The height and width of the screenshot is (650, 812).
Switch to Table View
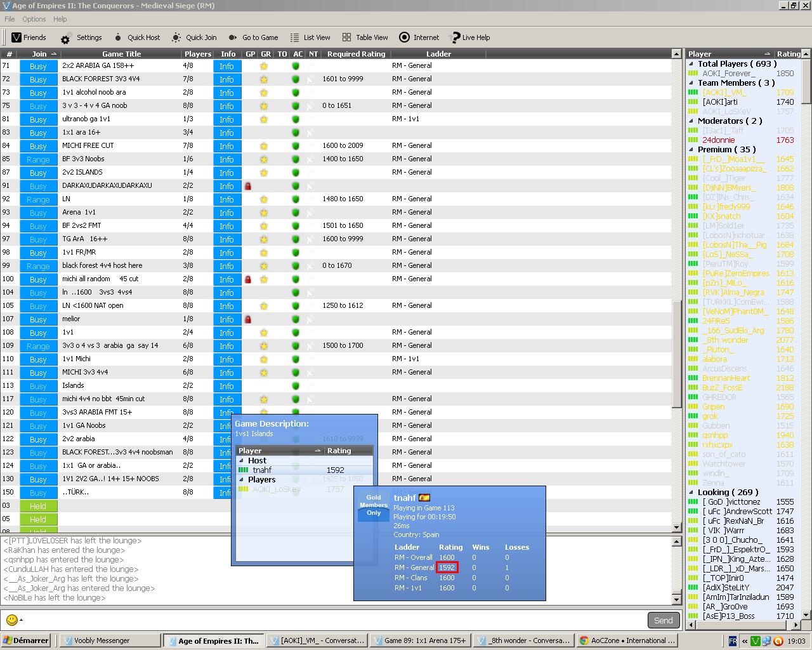365,37
